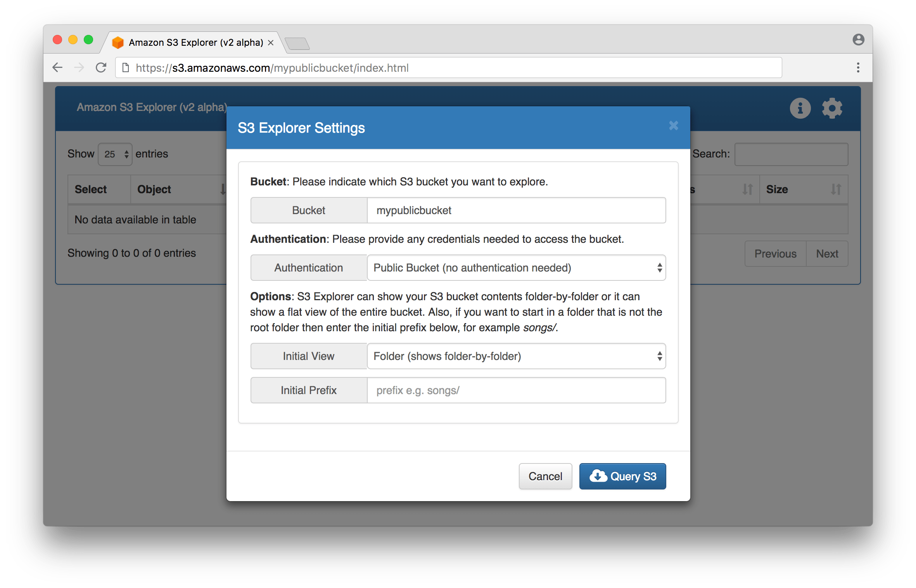Change entries shown using the 25 dropdown

click(x=115, y=154)
